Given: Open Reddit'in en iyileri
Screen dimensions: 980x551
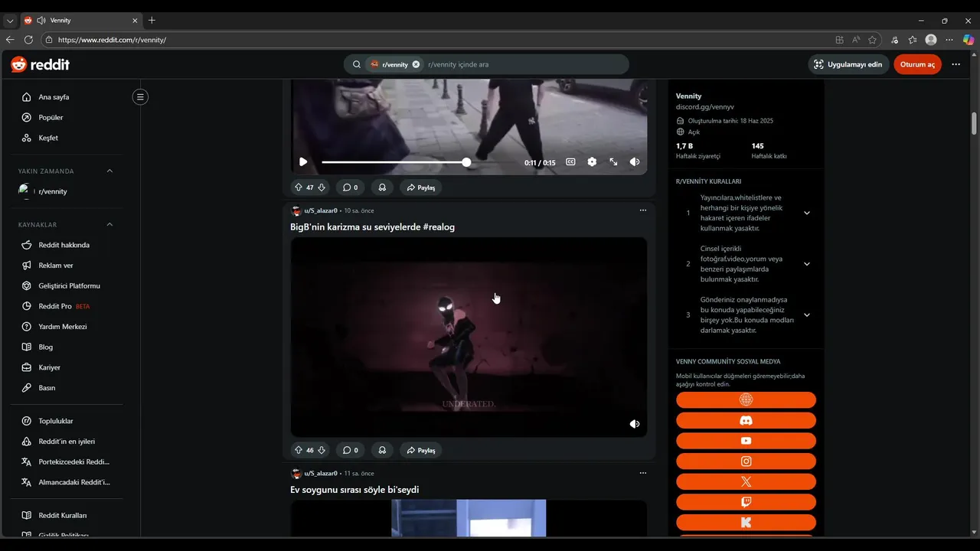Looking at the screenshot, I should 67,442.
